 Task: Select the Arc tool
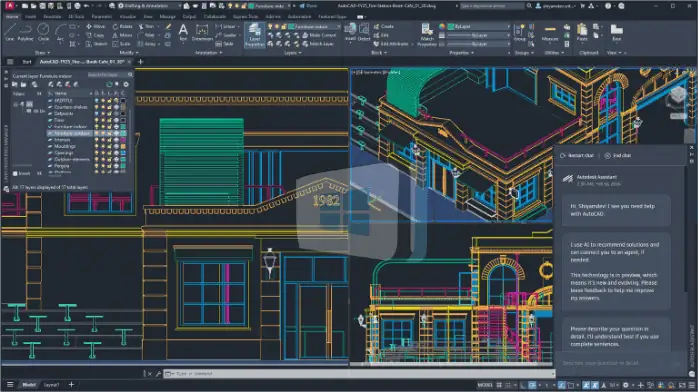[60, 32]
